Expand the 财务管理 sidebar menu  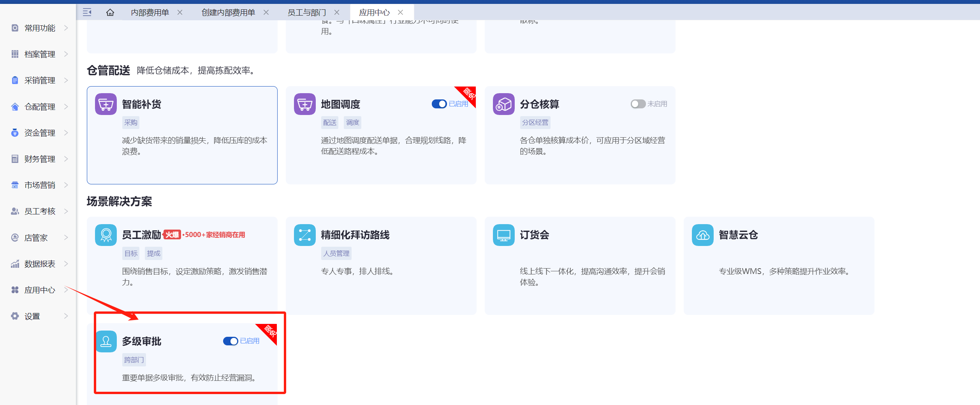[x=39, y=159]
